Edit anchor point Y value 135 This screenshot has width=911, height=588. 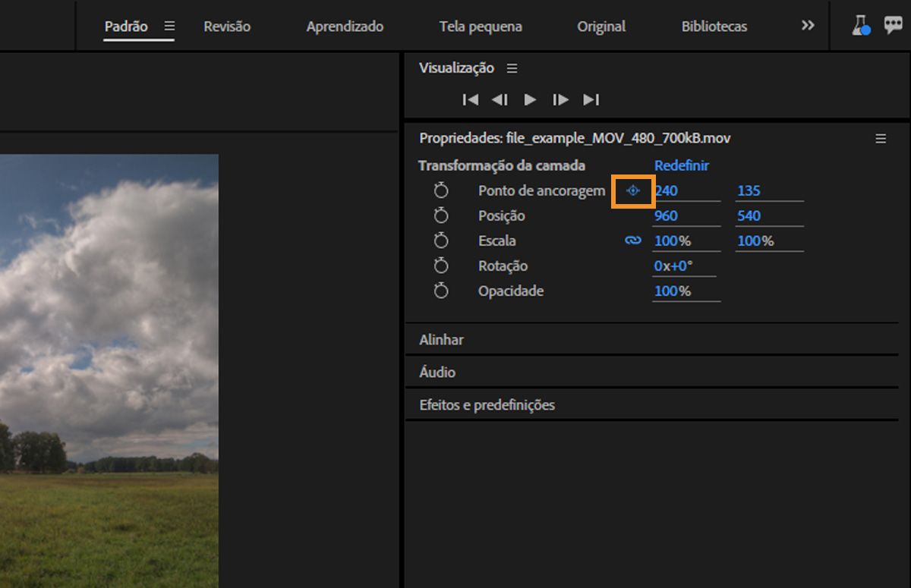point(769,191)
